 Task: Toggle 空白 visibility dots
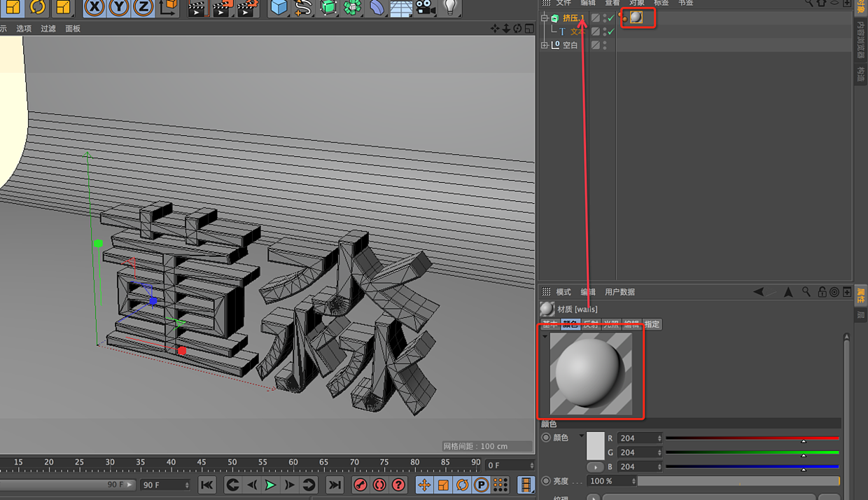pos(605,45)
